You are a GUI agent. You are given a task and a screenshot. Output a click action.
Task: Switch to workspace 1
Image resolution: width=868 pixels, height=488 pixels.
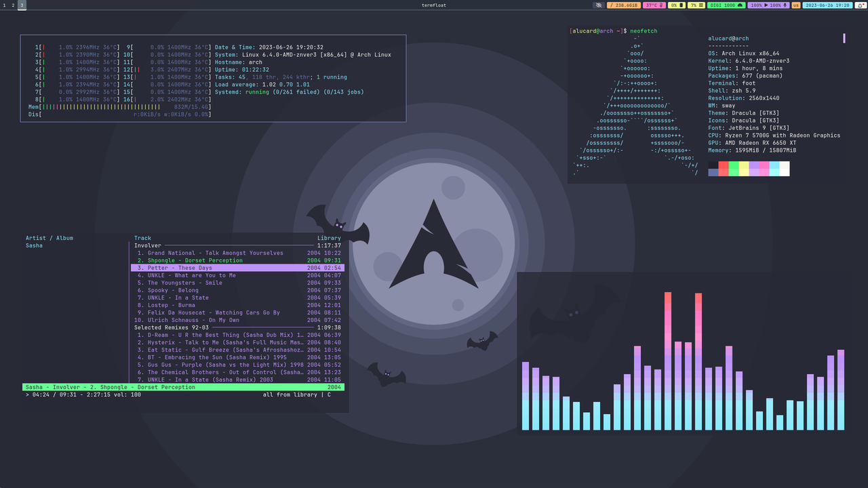pos(4,5)
